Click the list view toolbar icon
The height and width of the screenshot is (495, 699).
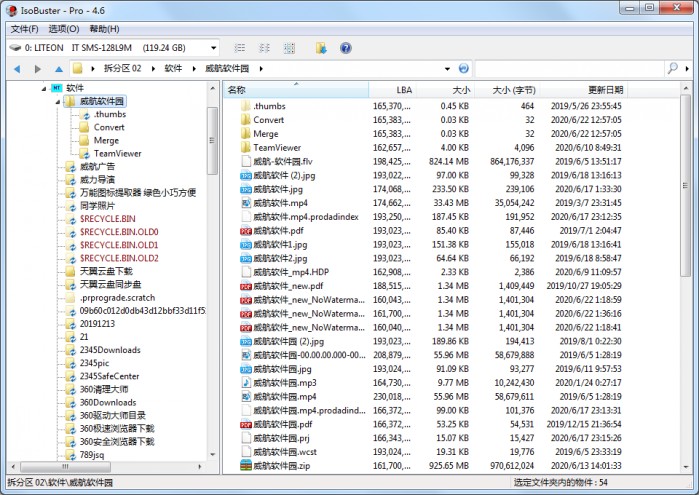(240, 48)
